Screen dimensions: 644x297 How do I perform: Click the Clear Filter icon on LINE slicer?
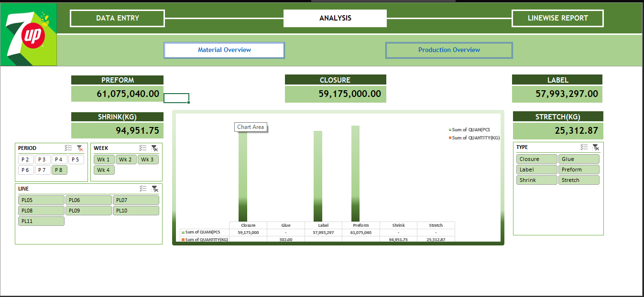(155, 188)
